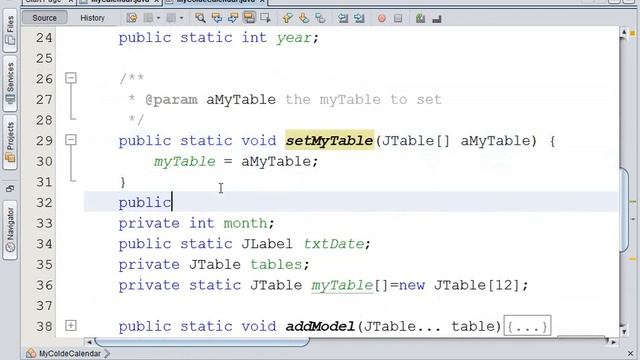Click the error stripe mark beside line 32
The width and height of the screenshot is (640, 360).
coord(633,202)
